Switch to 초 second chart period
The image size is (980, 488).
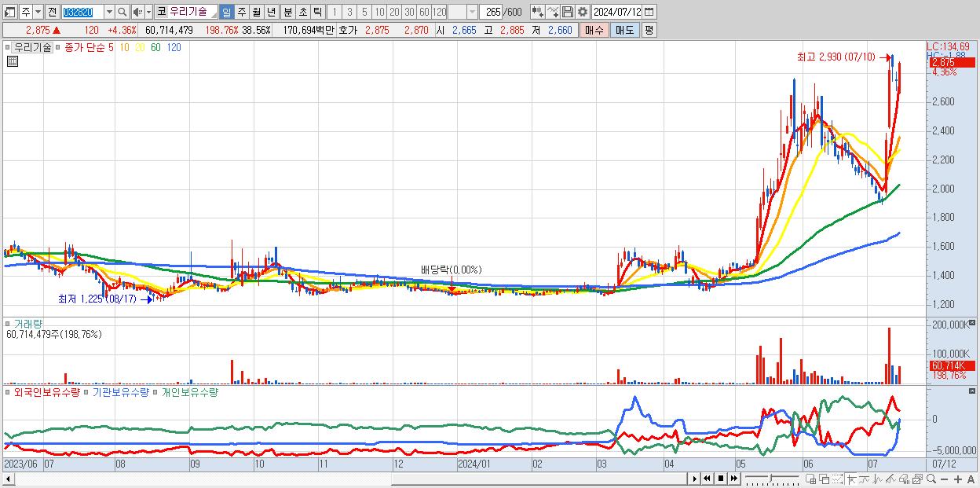click(302, 12)
